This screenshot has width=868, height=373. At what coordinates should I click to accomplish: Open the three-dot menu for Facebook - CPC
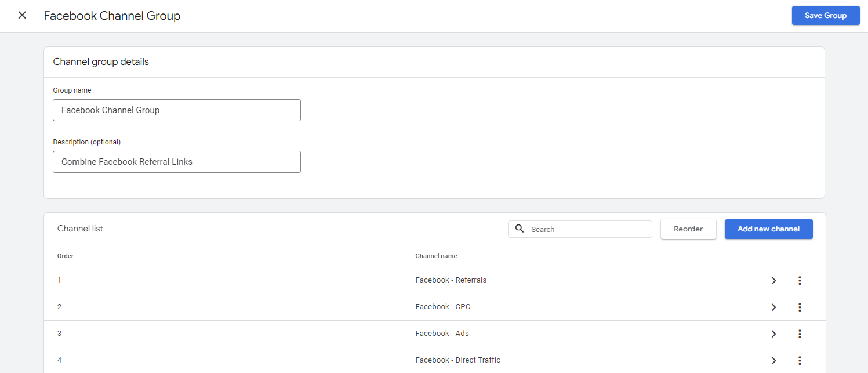(800, 307)
